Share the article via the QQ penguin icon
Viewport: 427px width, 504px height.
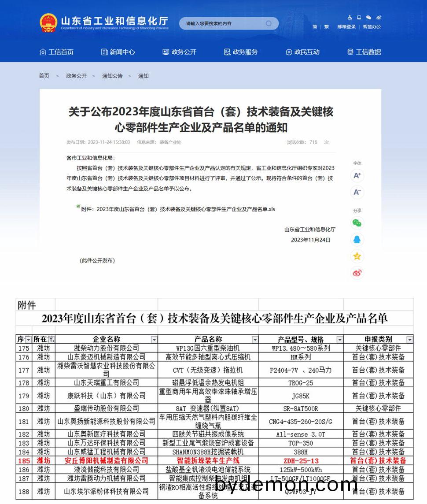[x=357, y=239]
